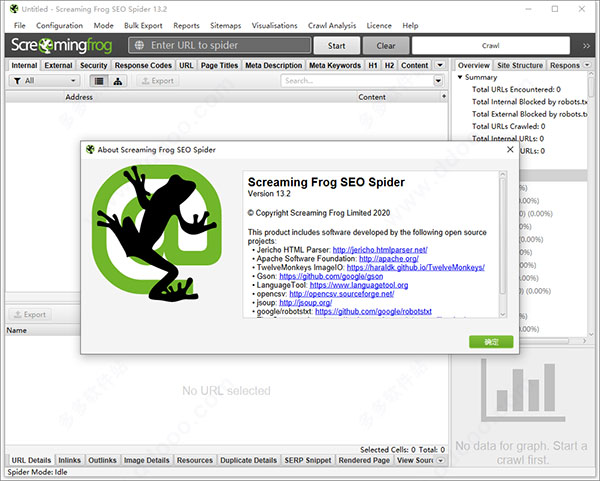Switch to the Response Codes tab
This screenshot has height=481, width=600.
click(143, 65)
